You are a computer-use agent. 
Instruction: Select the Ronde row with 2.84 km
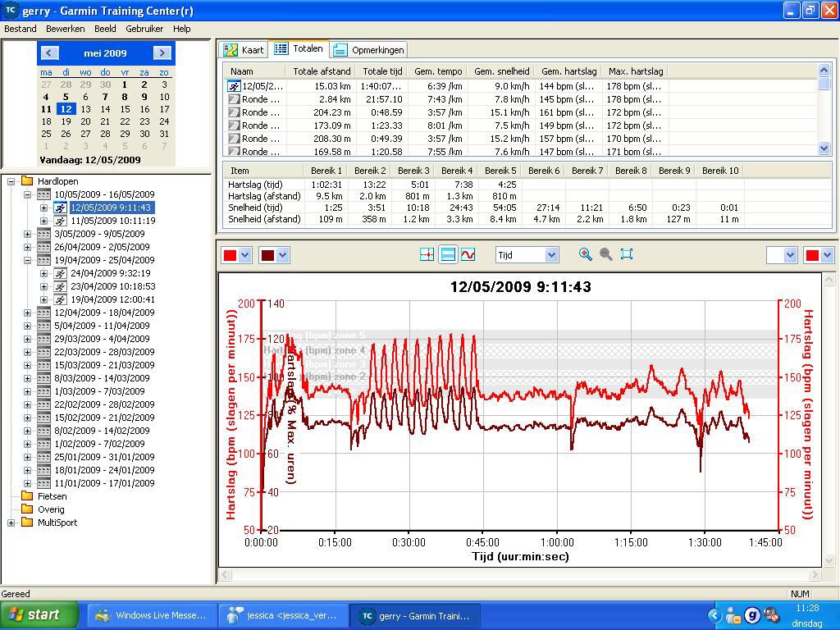(519, 99)
